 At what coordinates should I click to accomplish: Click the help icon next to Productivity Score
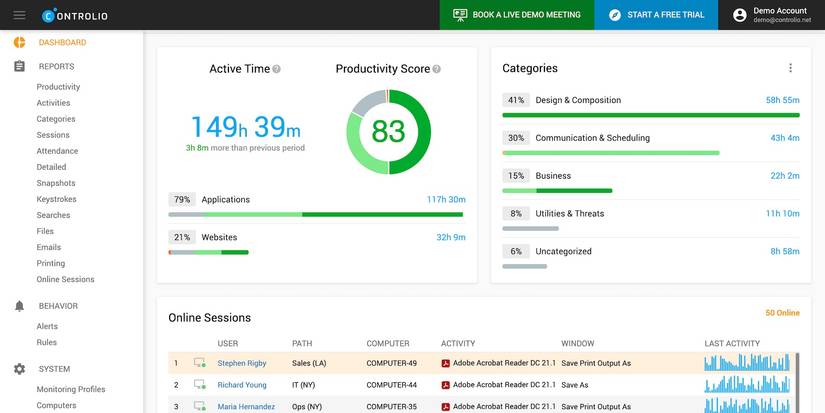437,69
